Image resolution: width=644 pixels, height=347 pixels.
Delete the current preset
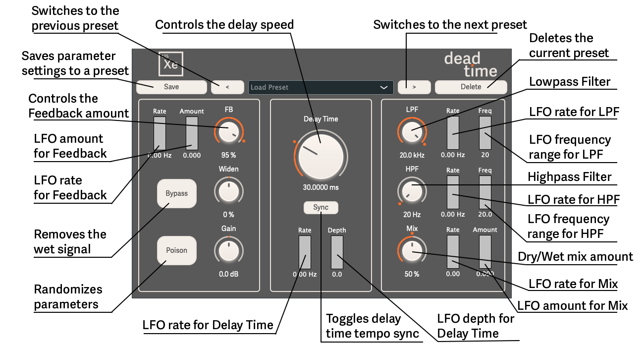[x=470, y=87]
